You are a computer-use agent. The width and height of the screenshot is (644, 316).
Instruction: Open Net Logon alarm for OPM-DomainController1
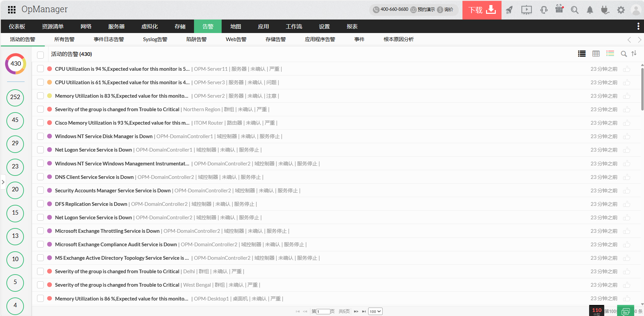click(94, 150)
